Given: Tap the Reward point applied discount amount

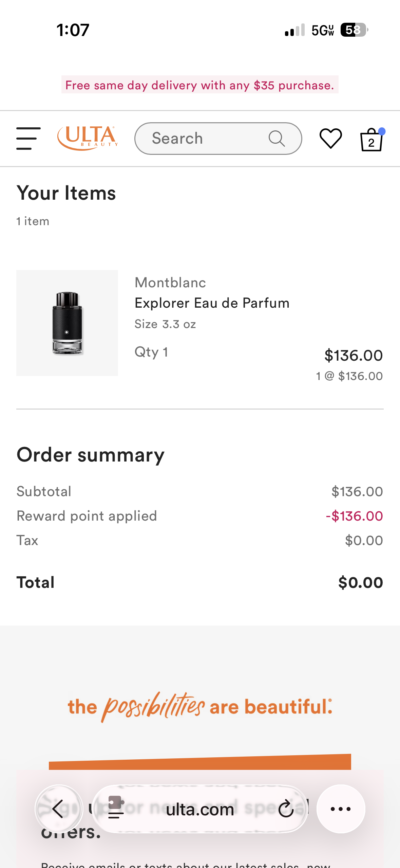Looking at the screenshot, I should tap(354, 516).
